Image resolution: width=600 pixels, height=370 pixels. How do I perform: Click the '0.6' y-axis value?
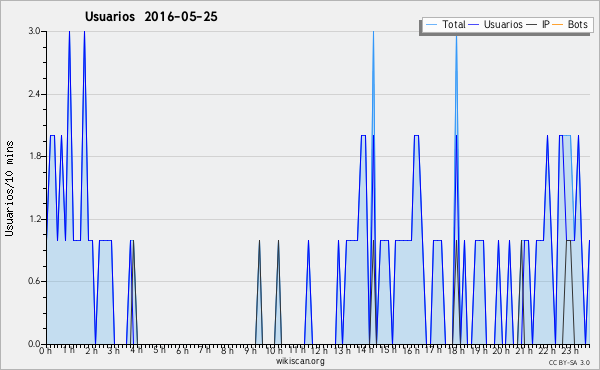(x=34, y=281)
